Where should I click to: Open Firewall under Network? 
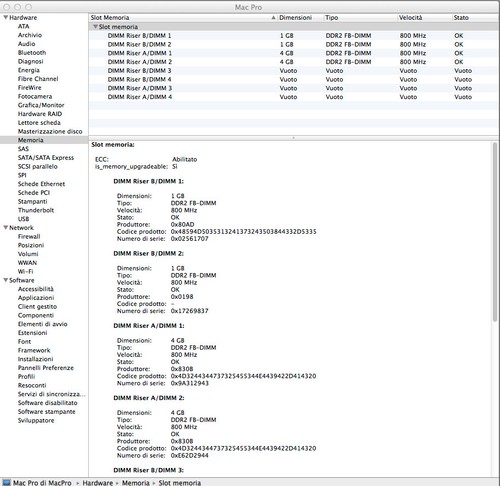[x=29, y=236]
